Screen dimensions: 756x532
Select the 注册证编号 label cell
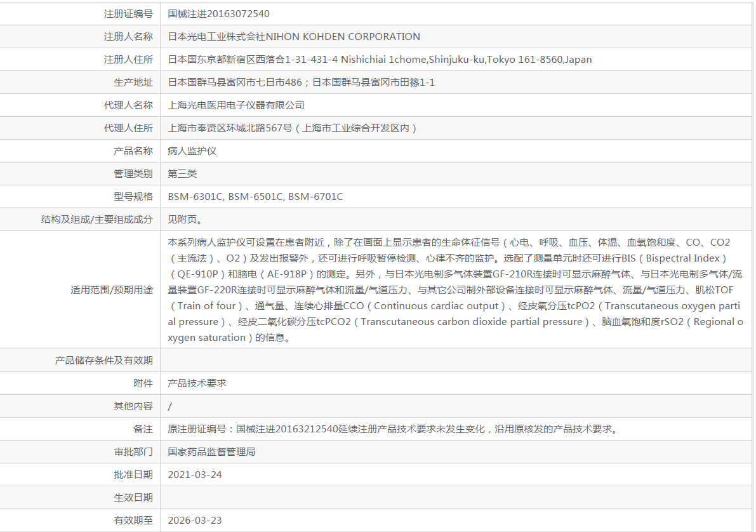coord(128,14)
